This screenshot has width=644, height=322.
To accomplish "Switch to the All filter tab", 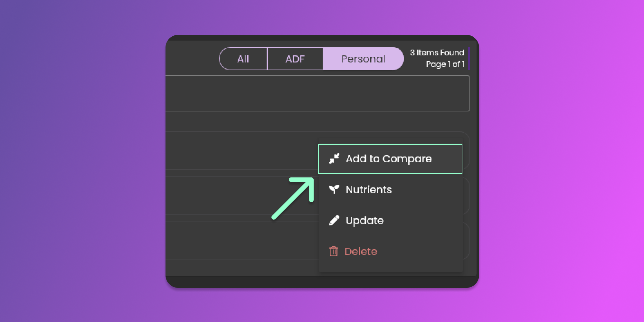I will click(x=243, y=59).
